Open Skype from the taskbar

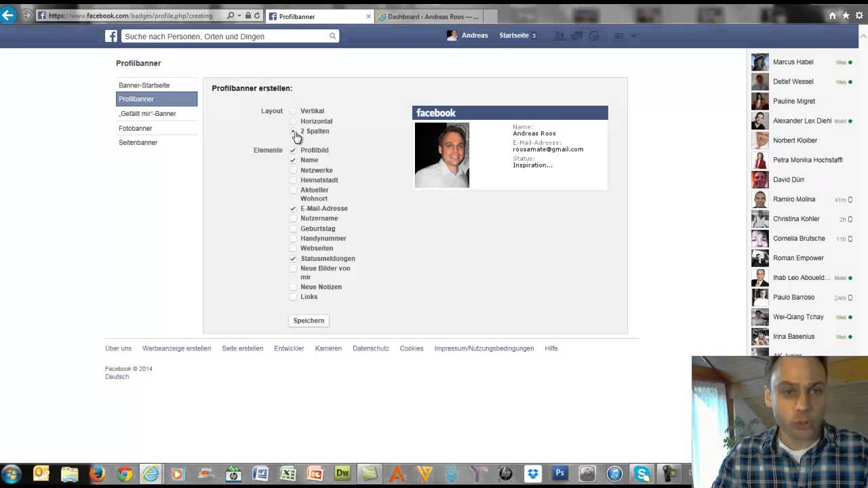642,474
